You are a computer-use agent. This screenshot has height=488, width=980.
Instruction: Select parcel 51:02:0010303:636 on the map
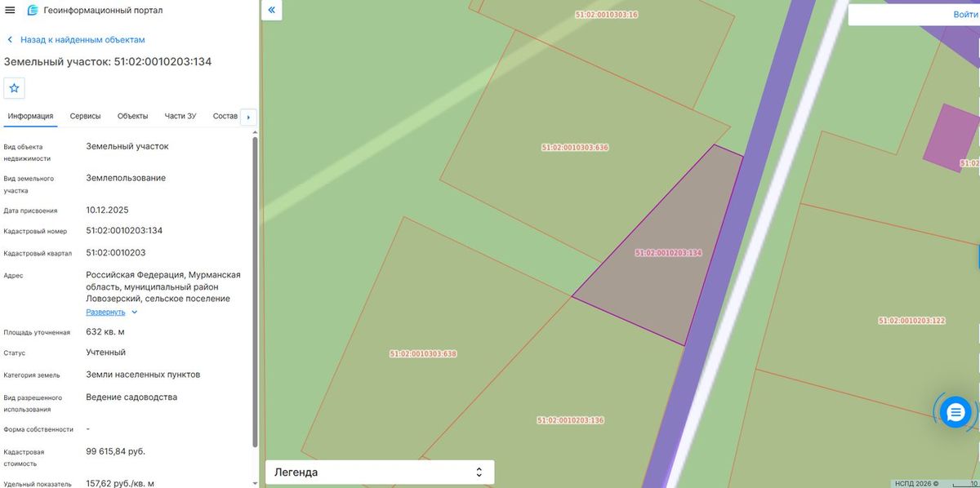click(575, 148)
